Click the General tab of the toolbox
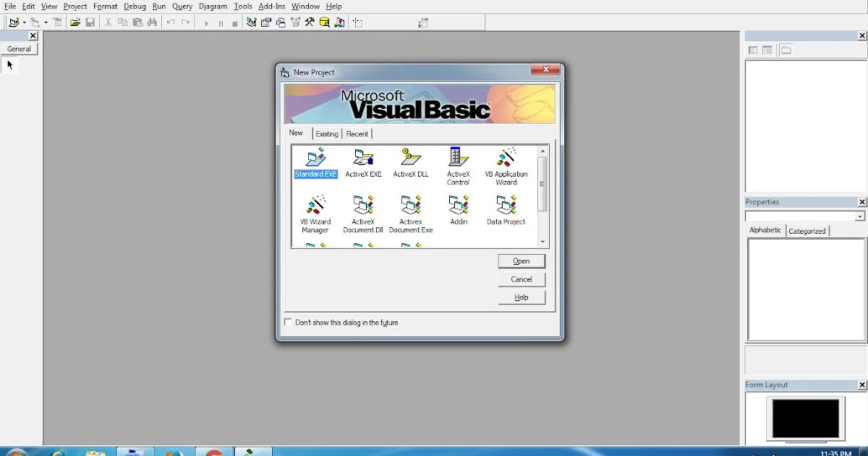Image resolution: width=868 pixels, height=456 pixels. 19,49
